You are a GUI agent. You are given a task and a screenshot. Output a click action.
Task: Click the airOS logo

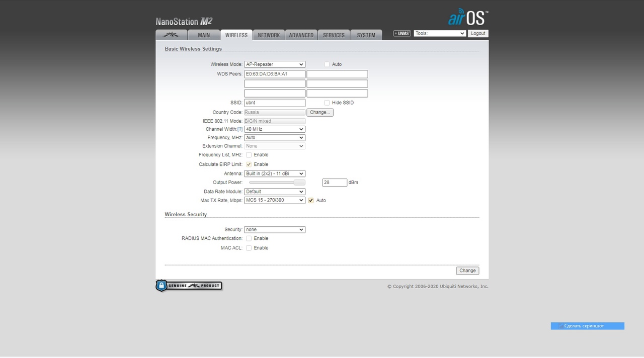(x=468, y=18)
